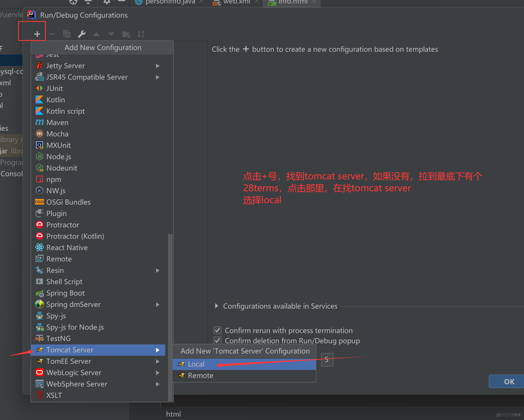Click the Move Down arrow icon

tap(111, 34)
